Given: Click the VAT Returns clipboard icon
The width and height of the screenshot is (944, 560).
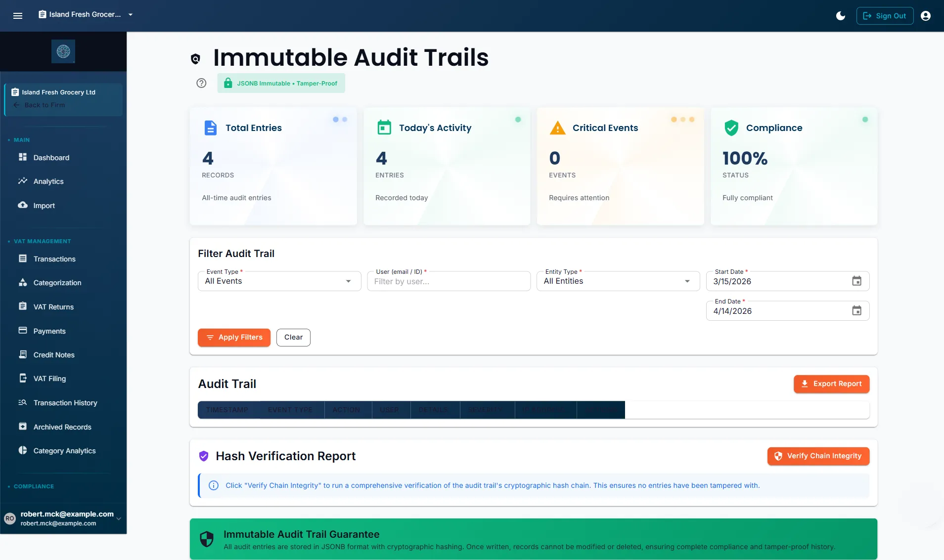Looking at the screenshot, I should pyautogui.click(x=23, y=306).
